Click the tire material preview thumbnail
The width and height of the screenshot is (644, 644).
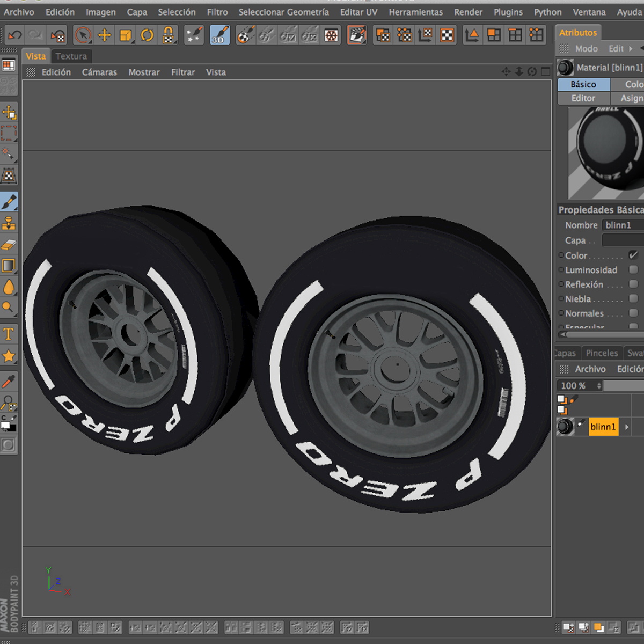tap(606, 153)
